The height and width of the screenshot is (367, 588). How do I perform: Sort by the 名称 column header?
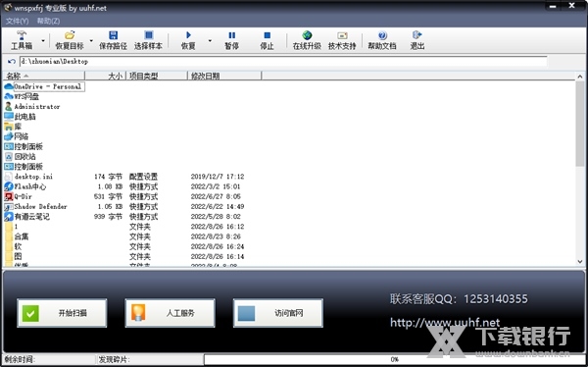(x=43, y=76)
